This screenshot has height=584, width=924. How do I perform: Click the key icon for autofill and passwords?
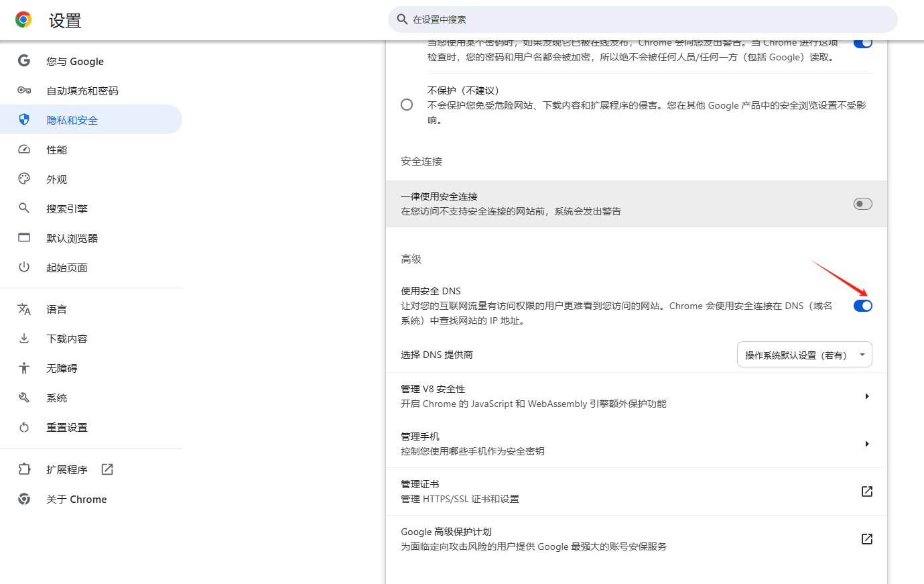pyautogui.click(x=24, y=91)
